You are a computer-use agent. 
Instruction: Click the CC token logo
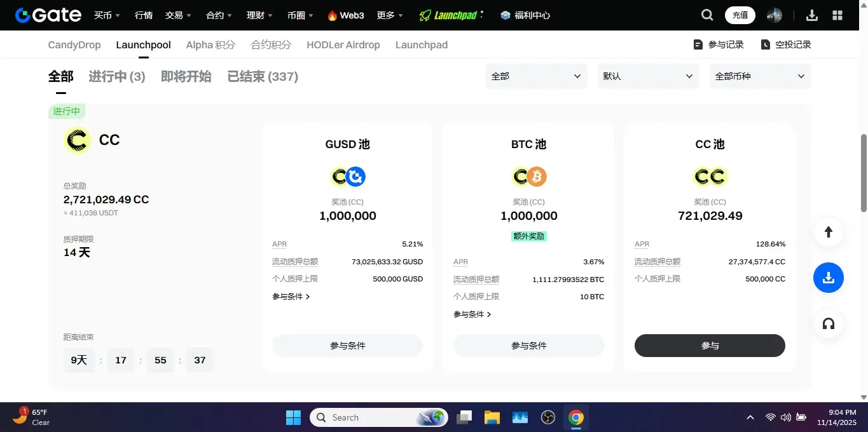78,140
